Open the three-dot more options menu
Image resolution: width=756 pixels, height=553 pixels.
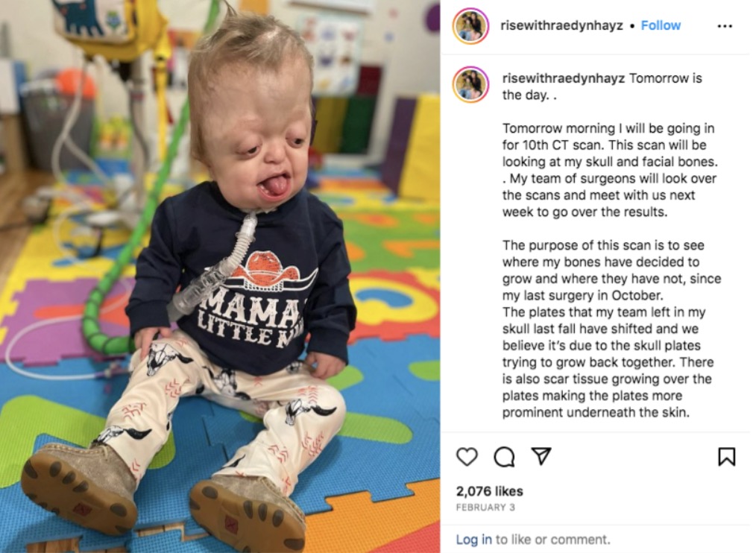pos(725,26)
